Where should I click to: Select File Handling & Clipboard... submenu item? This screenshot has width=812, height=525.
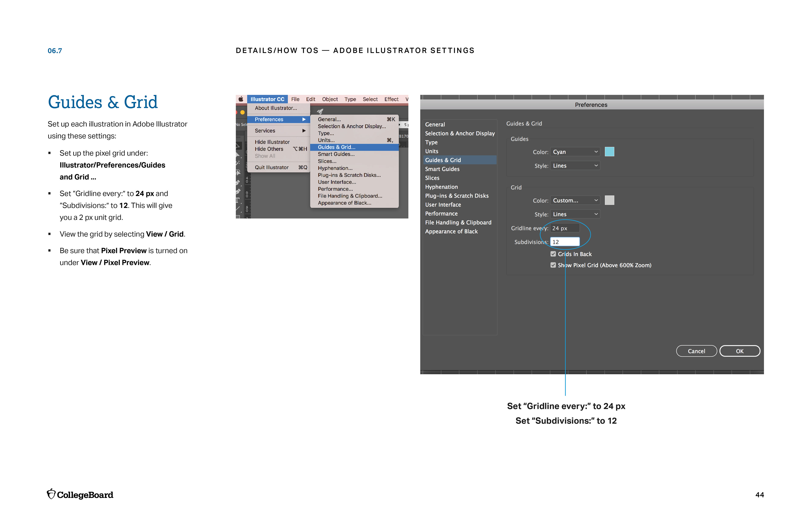point(354,196)
